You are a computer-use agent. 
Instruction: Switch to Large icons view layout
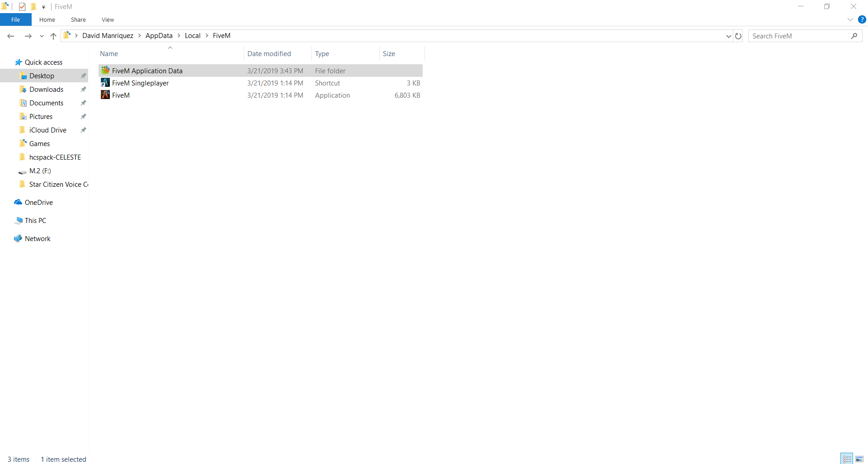pos(859,459)
